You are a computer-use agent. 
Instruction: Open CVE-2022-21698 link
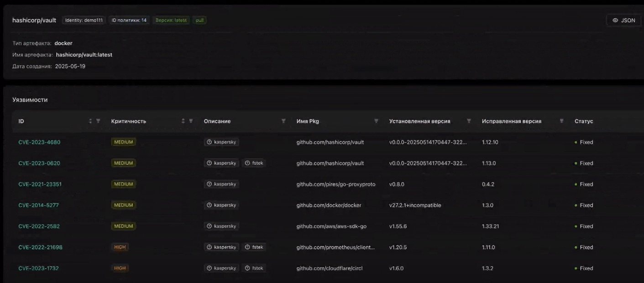[40, 247]
